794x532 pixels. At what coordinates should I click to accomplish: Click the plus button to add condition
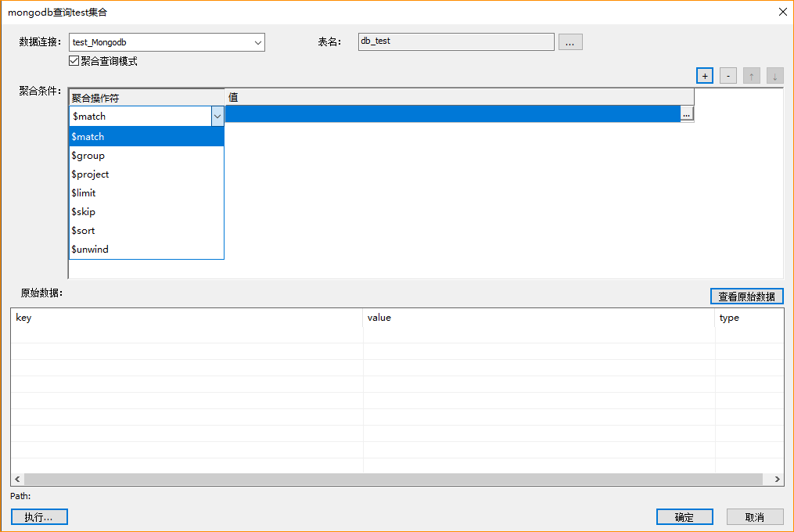coord(704,76)
